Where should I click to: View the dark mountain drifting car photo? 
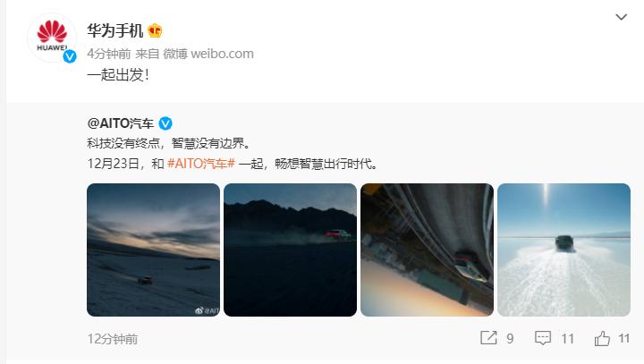[290, 250]
